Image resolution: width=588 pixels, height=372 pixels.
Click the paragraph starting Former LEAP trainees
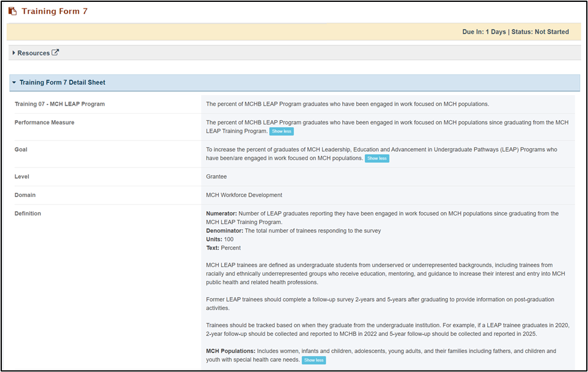(380, 304)
